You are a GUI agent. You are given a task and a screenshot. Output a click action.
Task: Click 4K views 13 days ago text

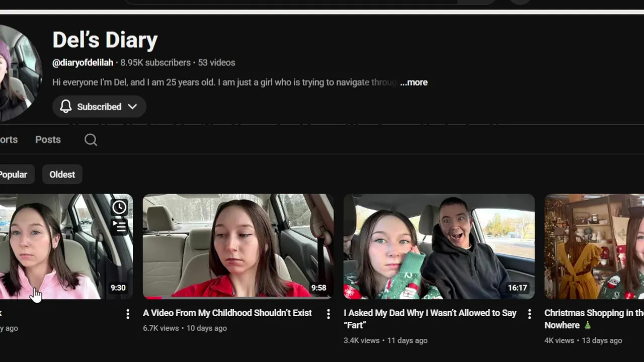[583, 340]
